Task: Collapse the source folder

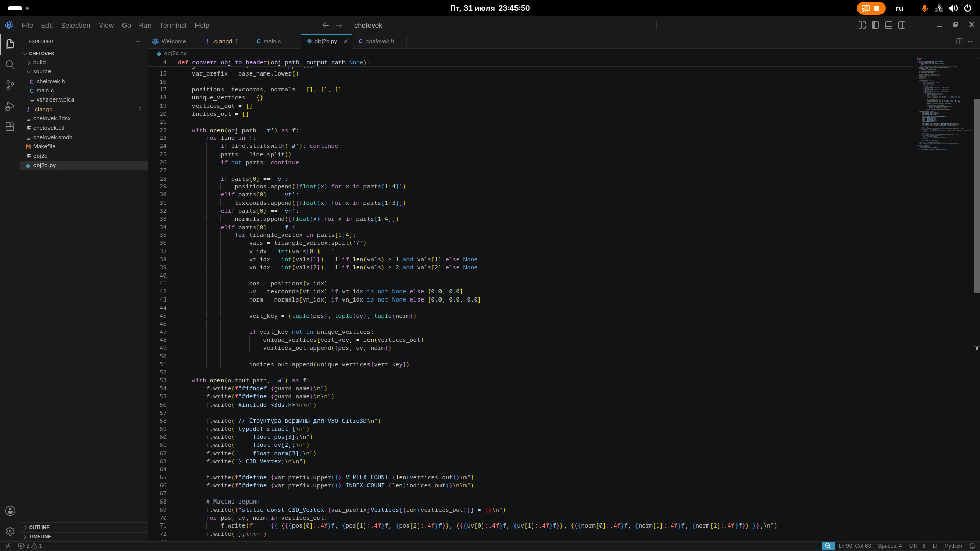Action: [84, 72]
